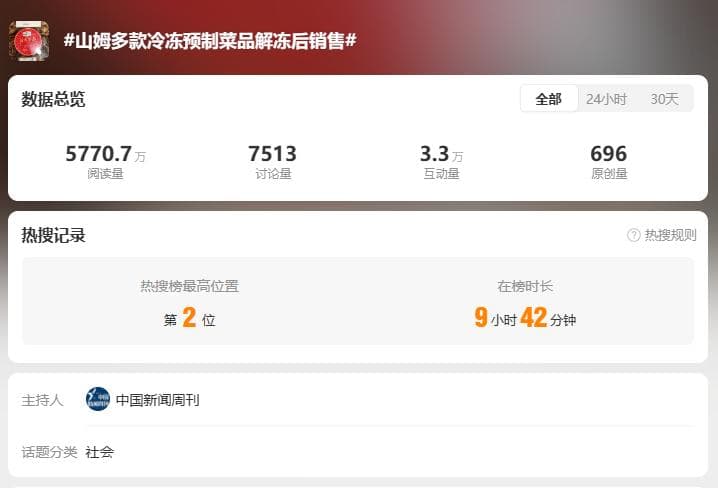Click the 热搜规则 question mark icon
Image resolution: width=718 pixels, height=488 pixels.
coord(633,235)
